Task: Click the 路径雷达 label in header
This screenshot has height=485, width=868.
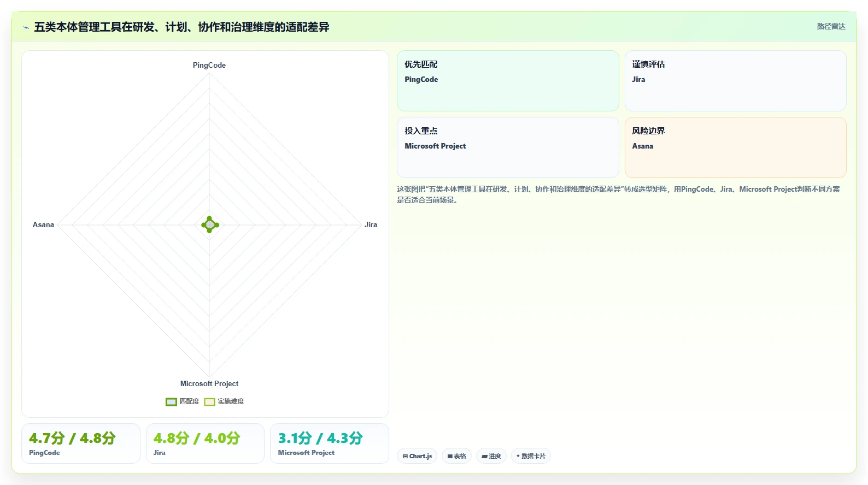Action: [x=831, y=26]
